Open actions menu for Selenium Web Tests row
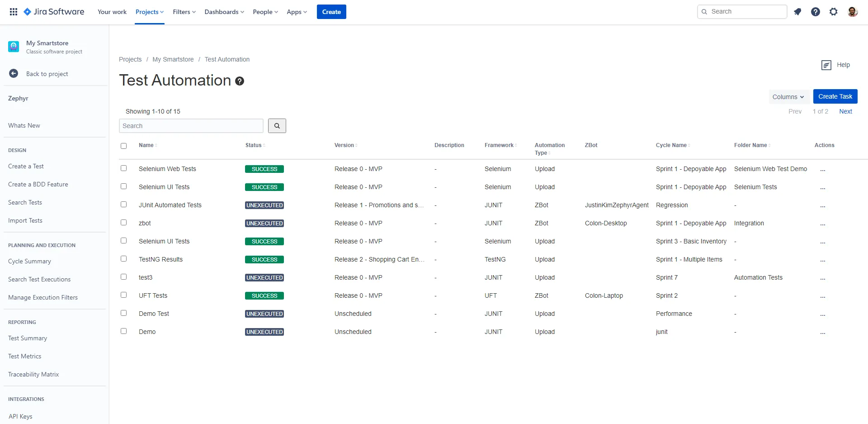868x424 pixels. (823, 170)
